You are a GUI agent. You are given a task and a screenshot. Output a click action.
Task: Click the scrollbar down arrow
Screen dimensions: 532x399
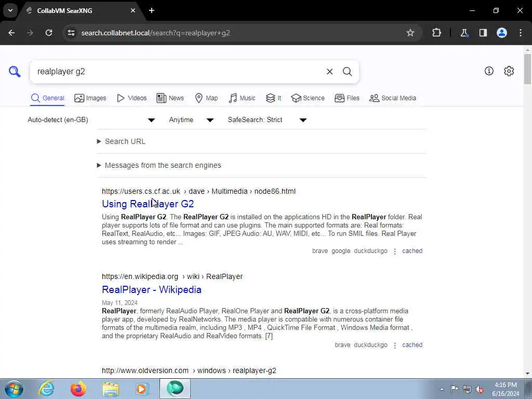(x=527, y=374)
